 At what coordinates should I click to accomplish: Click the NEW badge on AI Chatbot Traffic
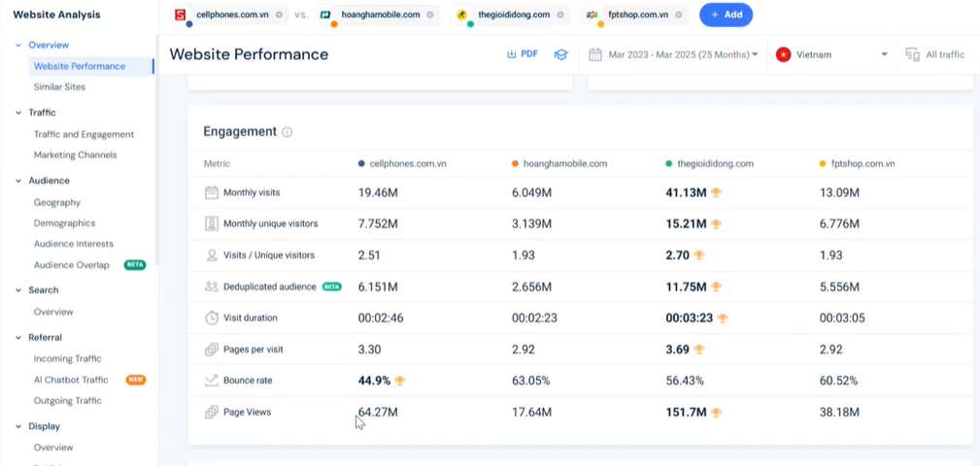(136, 380)
